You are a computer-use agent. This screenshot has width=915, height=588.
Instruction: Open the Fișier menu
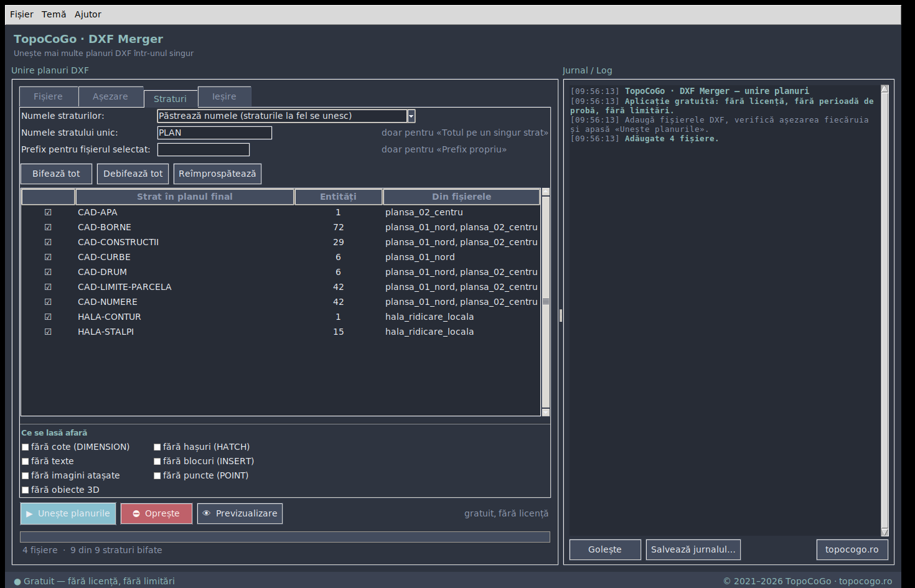tap(22, 14)
